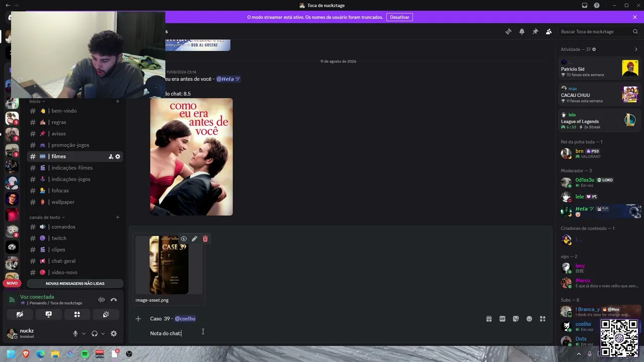
Task: Toggle spoiler eye on image-asset.png attachment
Action: click(x=184, y=239)
